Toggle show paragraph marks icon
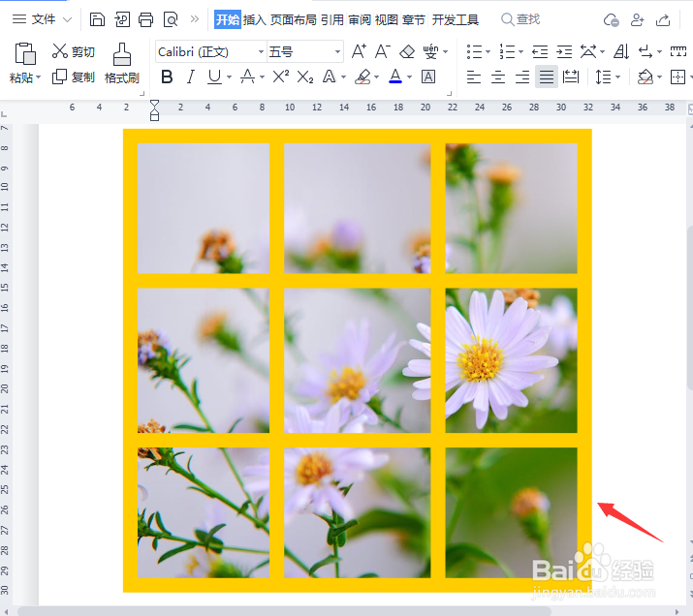The image size is (693, 616). pyautogui.click(x=646, y=52)
